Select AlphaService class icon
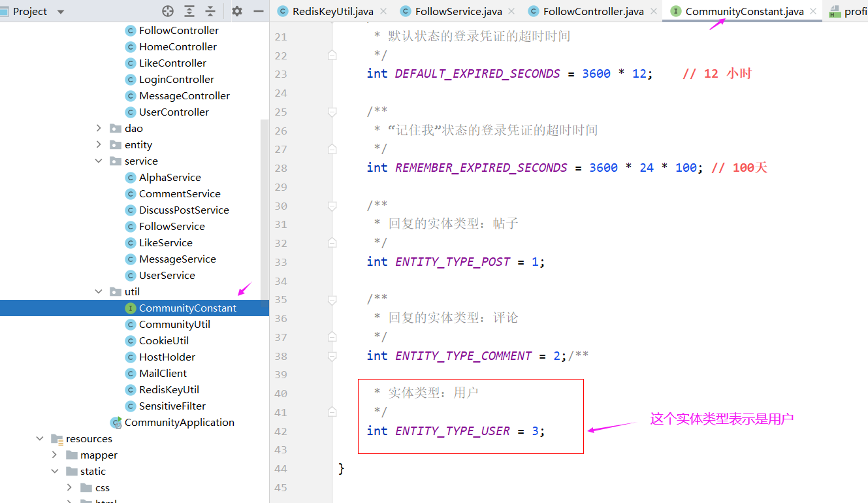 click(x=130, y=177)
